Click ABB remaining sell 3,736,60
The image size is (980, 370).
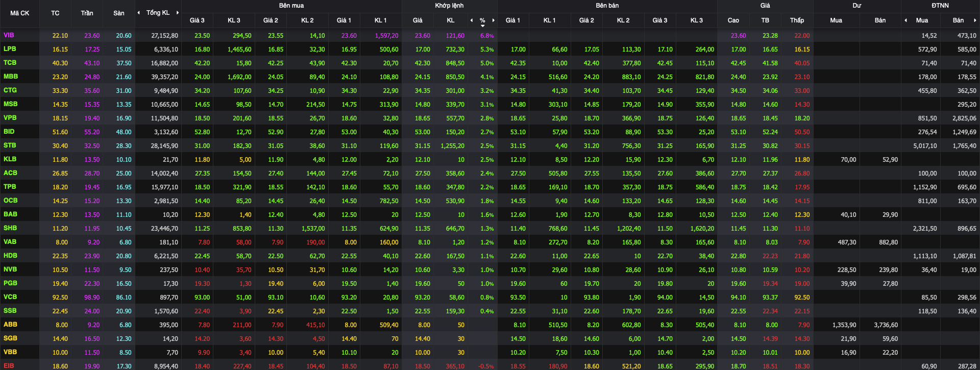[x=886, y=325]
